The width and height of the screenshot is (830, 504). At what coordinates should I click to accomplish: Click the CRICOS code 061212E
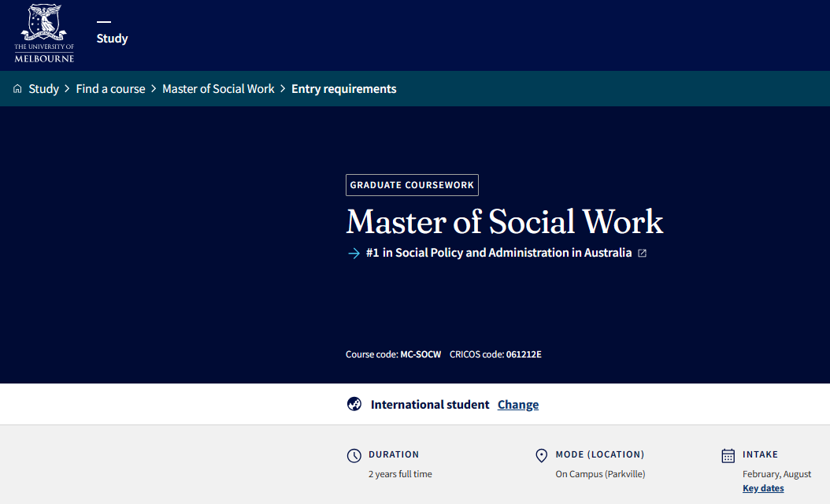(x=524, y=354)
